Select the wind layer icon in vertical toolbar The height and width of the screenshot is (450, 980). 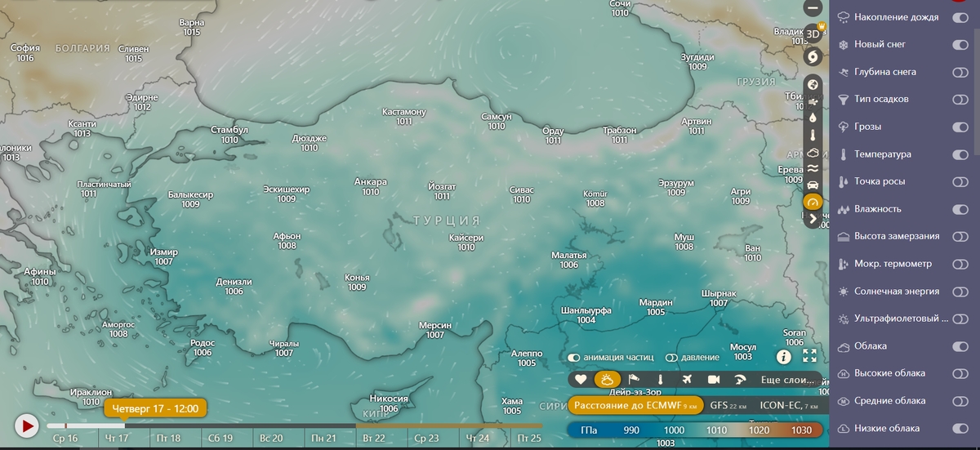[x=813, y=101]
